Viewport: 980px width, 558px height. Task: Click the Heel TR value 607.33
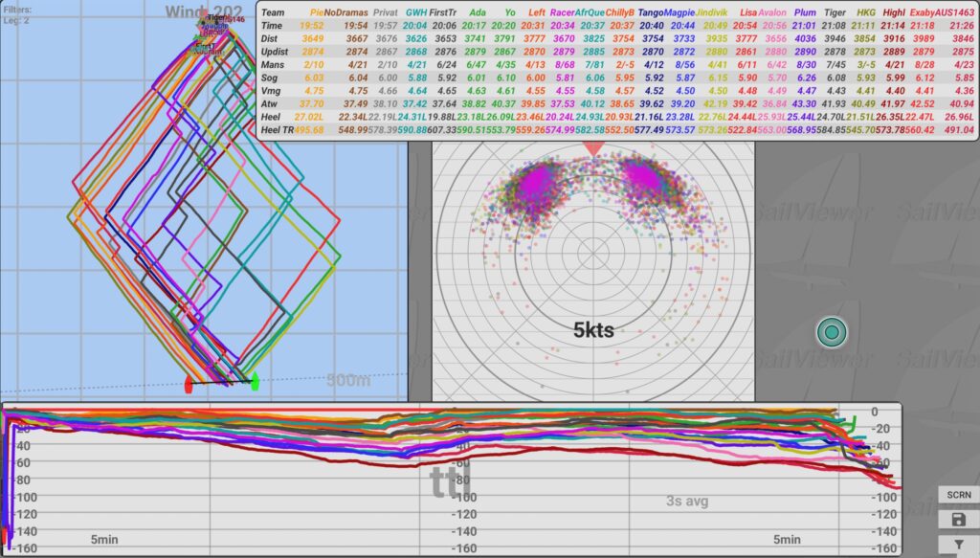[x=442, y=130]
